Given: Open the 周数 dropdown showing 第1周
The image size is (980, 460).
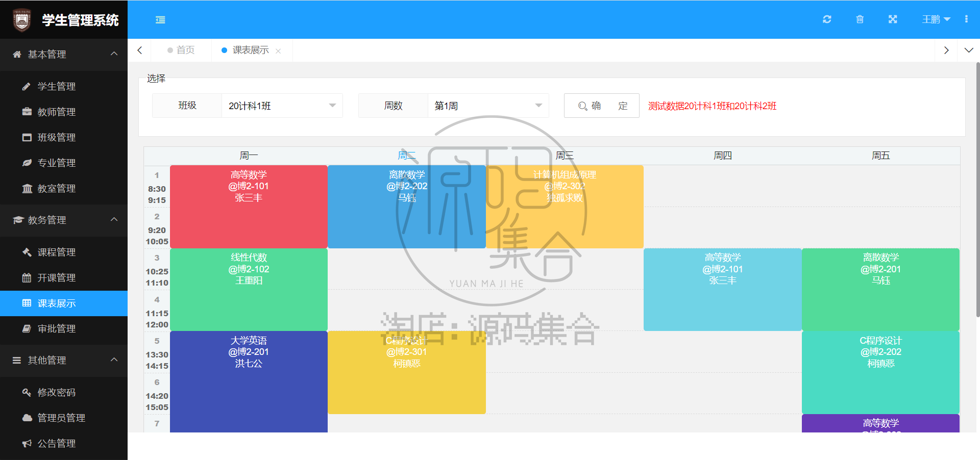Looking at the screenshot, I should 488,106.
